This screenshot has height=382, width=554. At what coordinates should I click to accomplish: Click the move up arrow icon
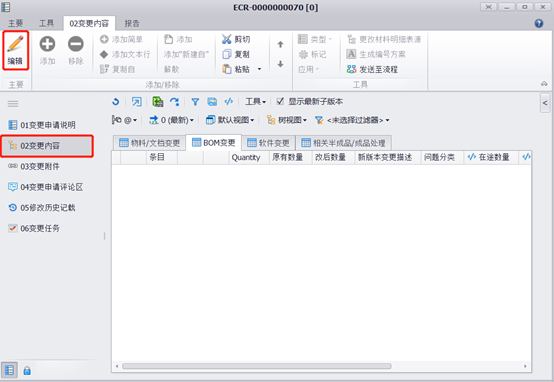pyautogui.click(x=281, y=45)
